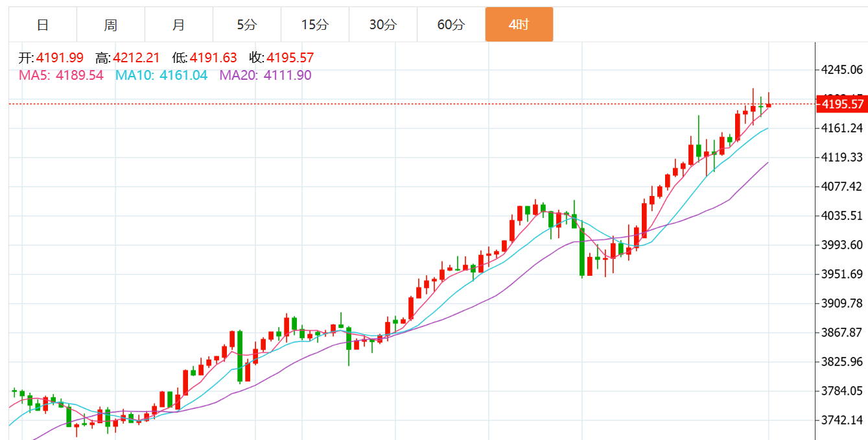Switch to the 5分 timeframe tab
Image resolution: width=868 pixels, height=440 pixels.
[247, 25]
